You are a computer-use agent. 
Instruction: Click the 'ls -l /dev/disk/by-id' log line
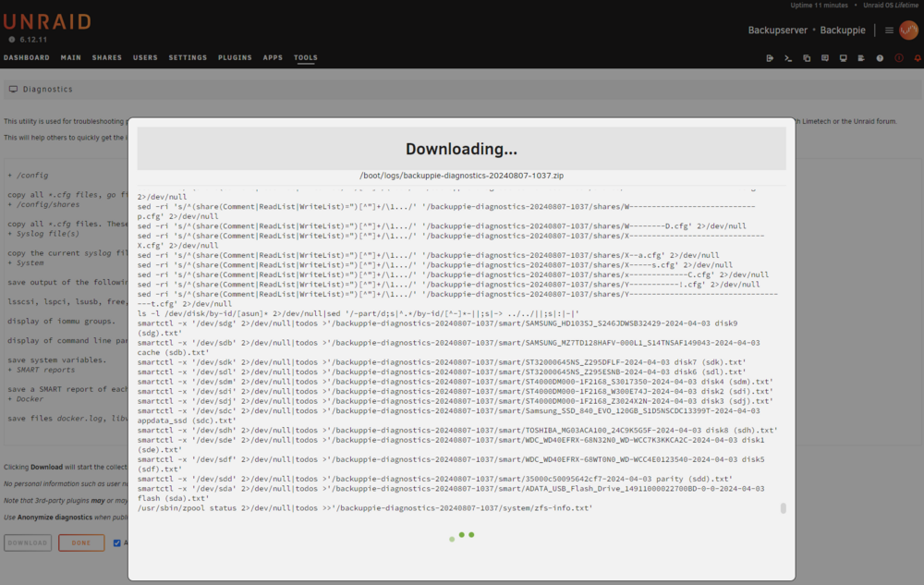(359, 313)
